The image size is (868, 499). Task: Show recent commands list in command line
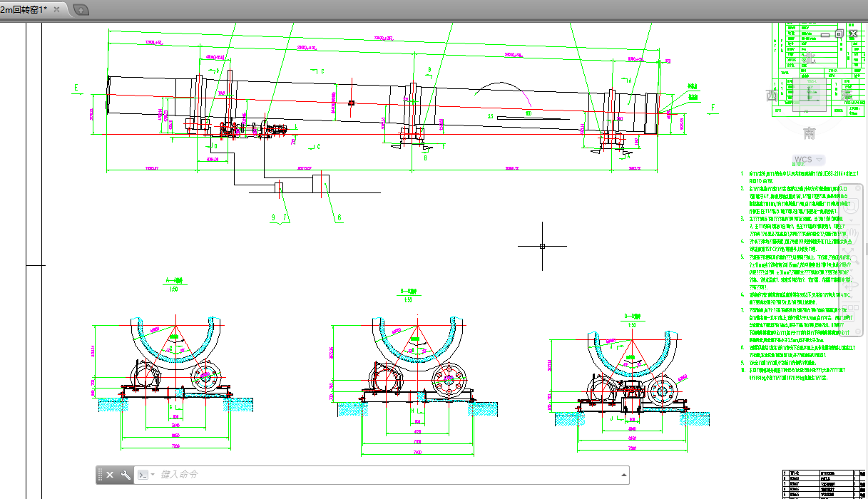145,475
